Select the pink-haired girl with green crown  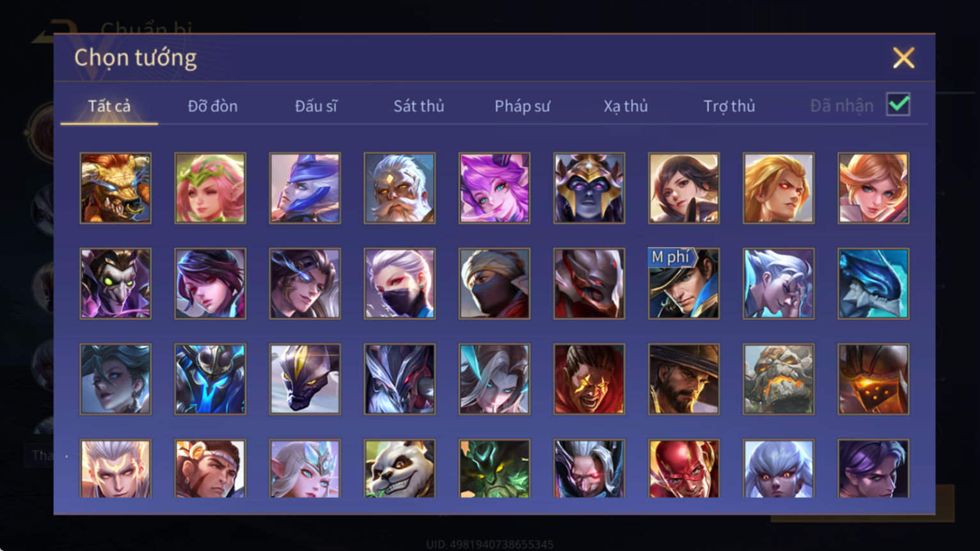[x=210, y=188]
